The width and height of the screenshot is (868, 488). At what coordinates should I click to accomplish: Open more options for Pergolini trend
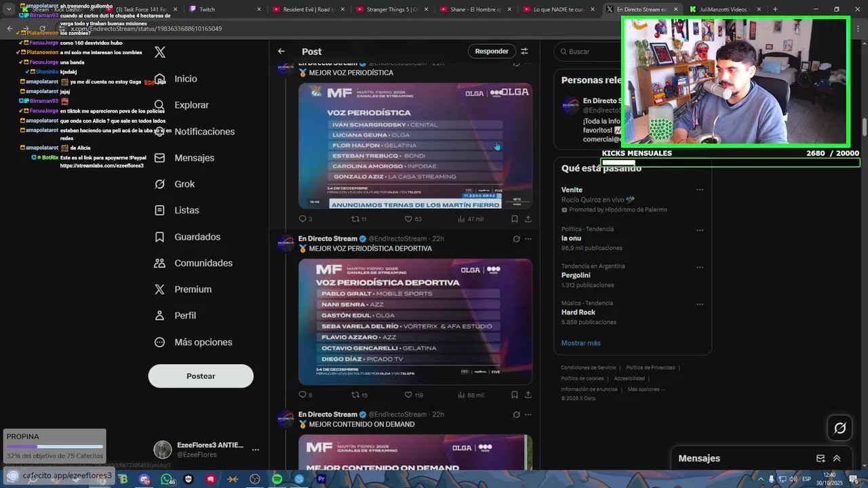(x=700, y=267)
